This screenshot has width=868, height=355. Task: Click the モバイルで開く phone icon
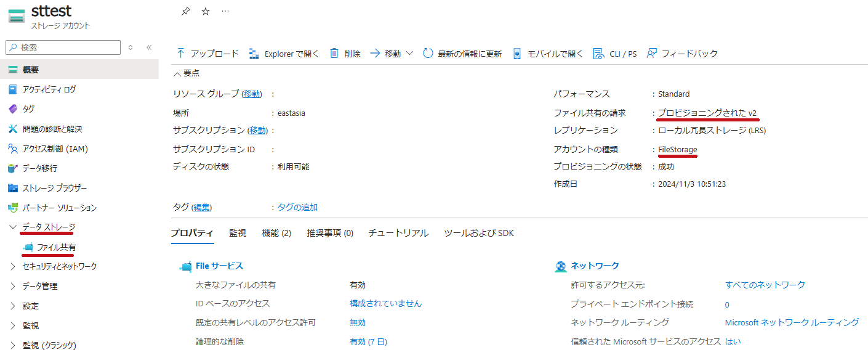517,54
